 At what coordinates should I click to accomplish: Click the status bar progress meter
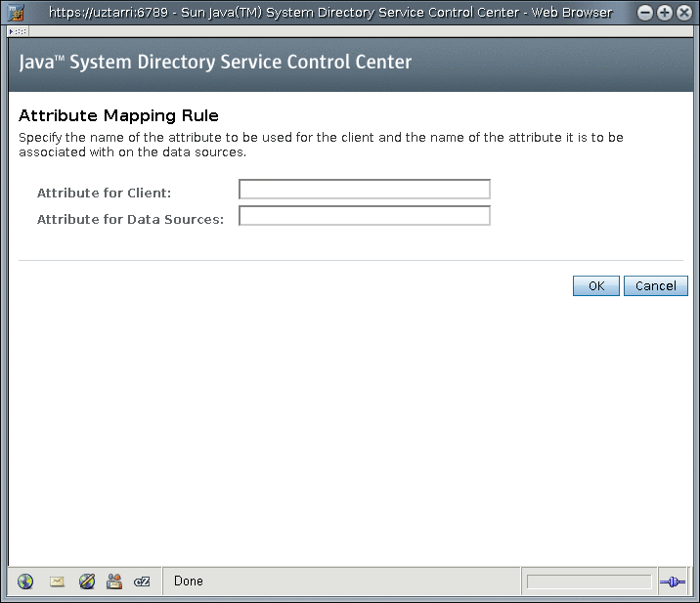[x=589, y=581]
